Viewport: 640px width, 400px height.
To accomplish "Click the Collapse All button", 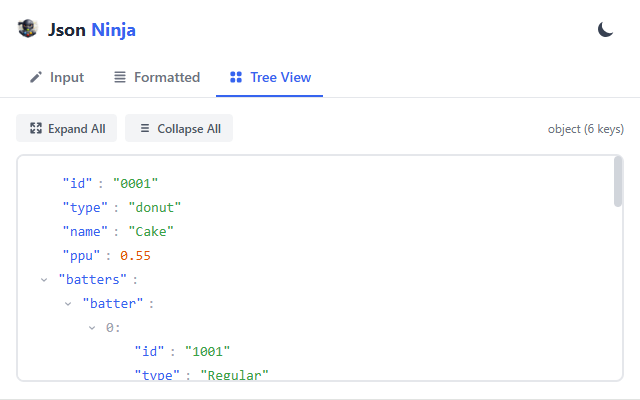I will tap(179, 129).
